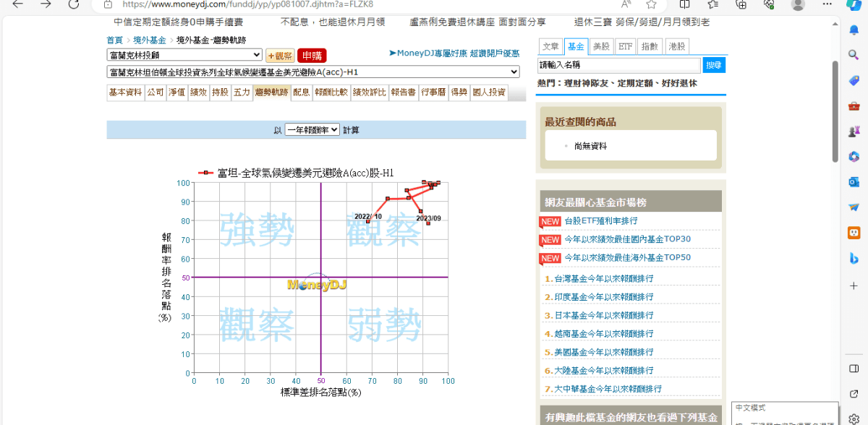The image size is (868, 425).
Task: Switch search category to 美股
Action: tap(601, 46)
